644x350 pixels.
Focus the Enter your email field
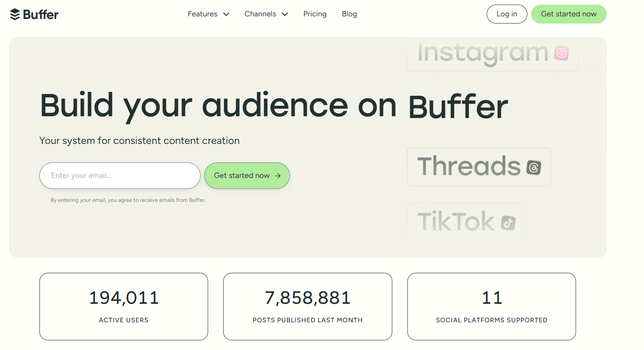click(120, 175)
